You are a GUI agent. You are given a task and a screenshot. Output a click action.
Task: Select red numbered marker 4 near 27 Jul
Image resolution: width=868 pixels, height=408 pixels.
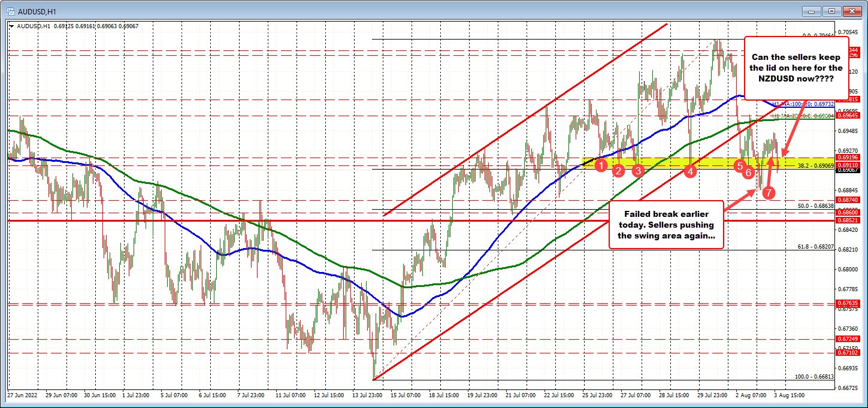[690, 171]
